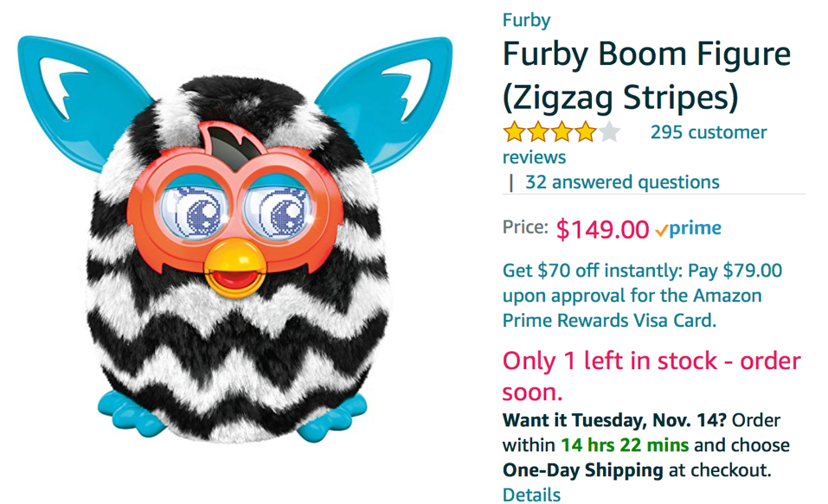This screenshot has width=828, height=504.
Task: Click the $149.00 price
Action: pyautogui.click(x=602, y=230)
